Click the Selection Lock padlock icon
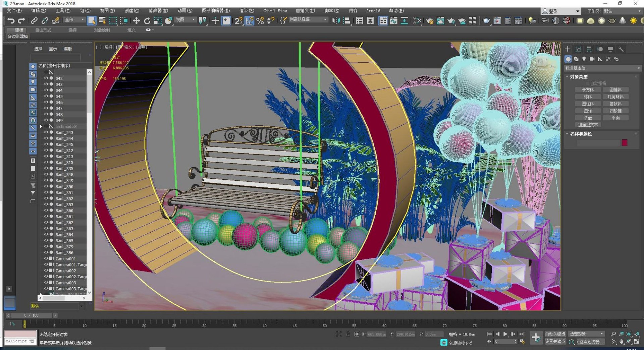Image resolution: width=644 pixels, height=350 pixels. 348,334
